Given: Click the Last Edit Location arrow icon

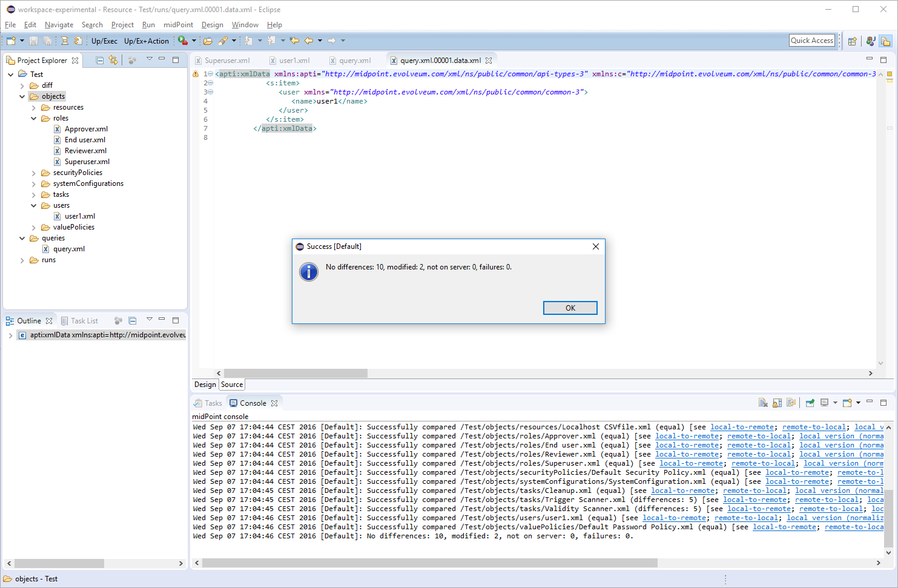Looking at the screenshot, I should 294,41.
